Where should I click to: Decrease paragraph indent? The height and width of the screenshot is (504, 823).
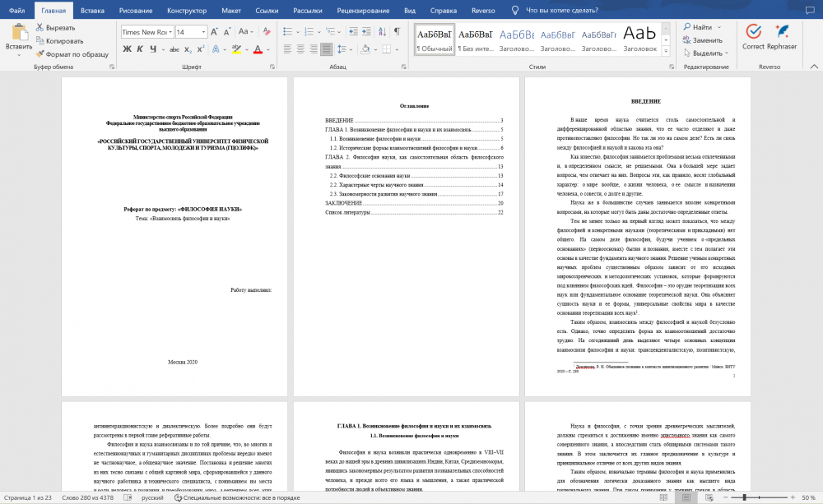pos(353,32)
